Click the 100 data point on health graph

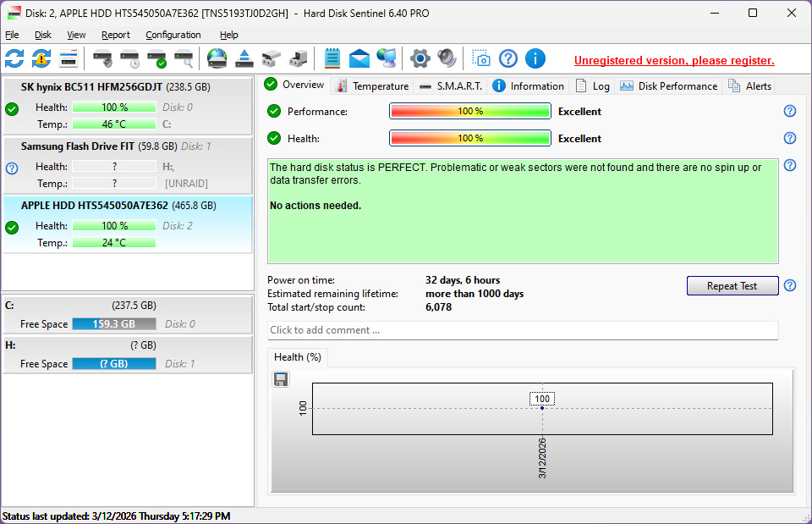point(542,408)
